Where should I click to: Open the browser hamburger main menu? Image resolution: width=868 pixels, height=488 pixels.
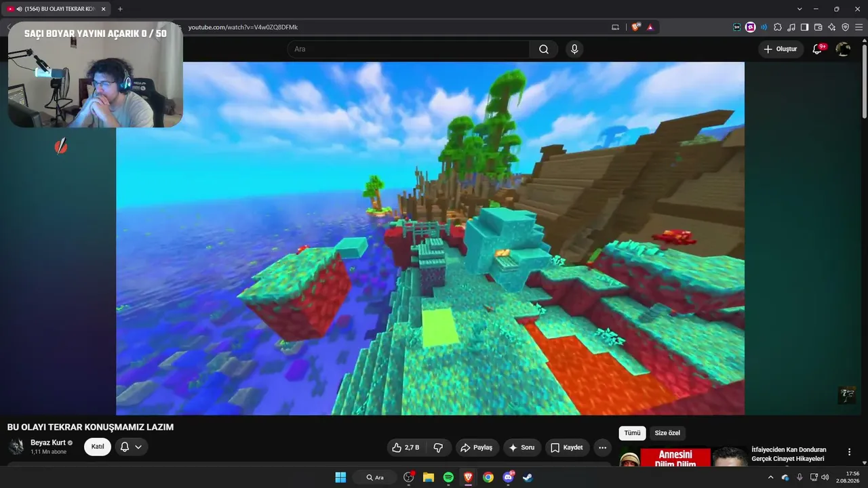pos(859,27)
